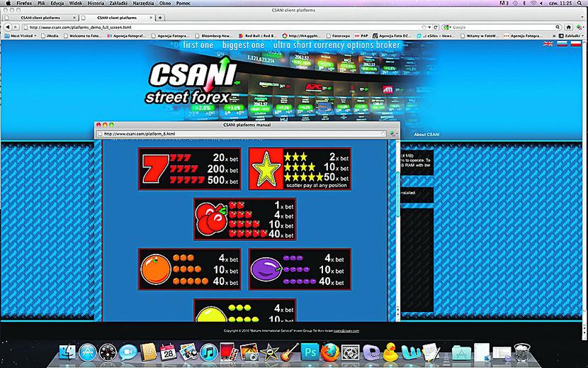This screenshot has height=368, width=588.
Task: Open the Red Bull bookmark
Action: click(258, 35)
